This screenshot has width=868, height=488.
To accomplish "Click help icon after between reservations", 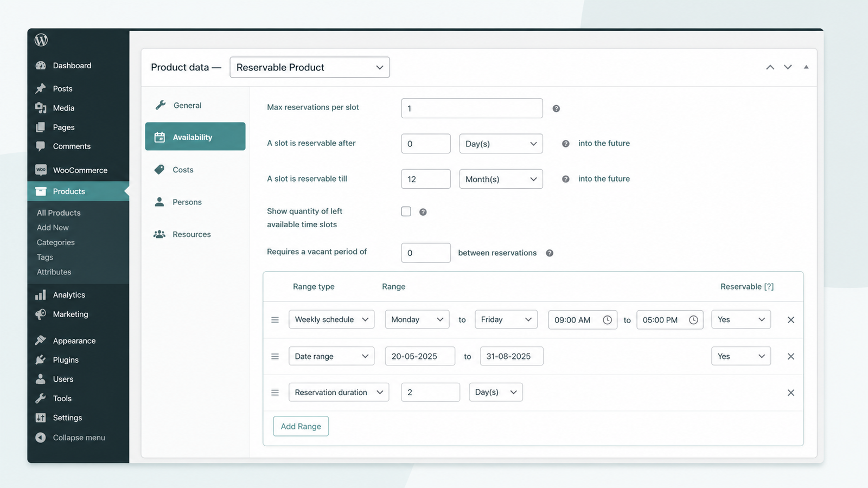I will [x=550, y=253].
